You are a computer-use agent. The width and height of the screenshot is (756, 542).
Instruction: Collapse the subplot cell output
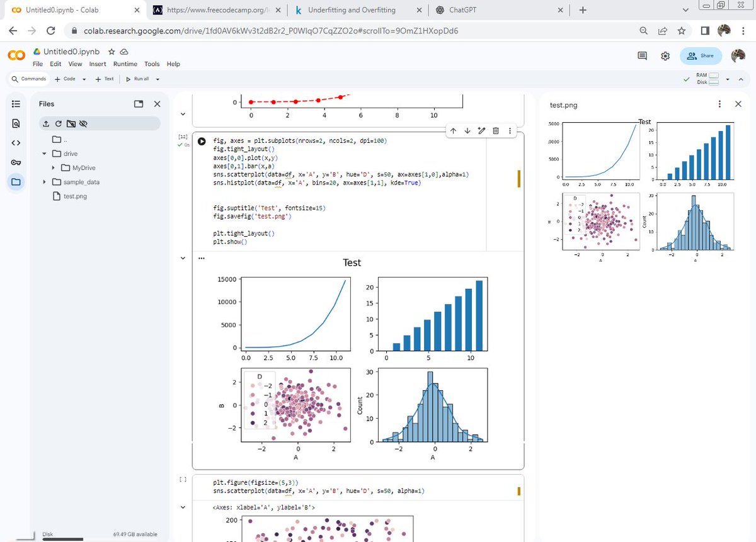pyautogui.click(x=183, y=257)
